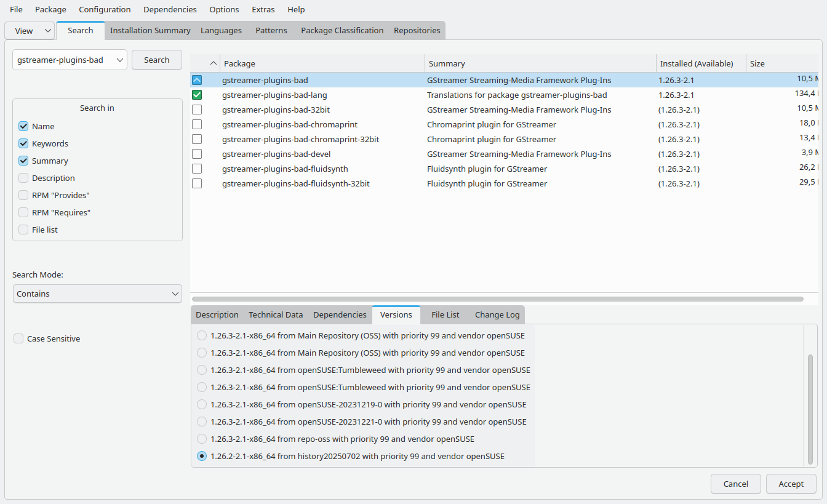This screenshot has height=504, width=827.
Task: Switch to the Patterns tab
Action: (x=271, y=30)
